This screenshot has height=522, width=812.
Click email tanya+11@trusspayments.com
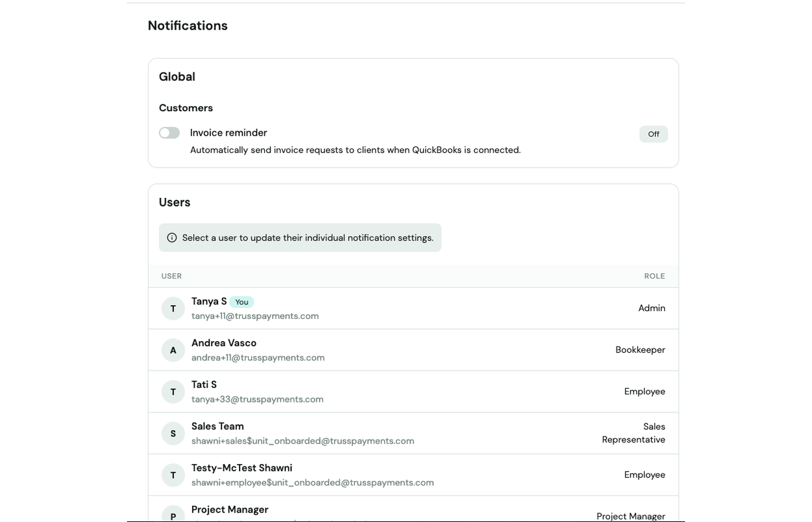[x=255, y=316]
